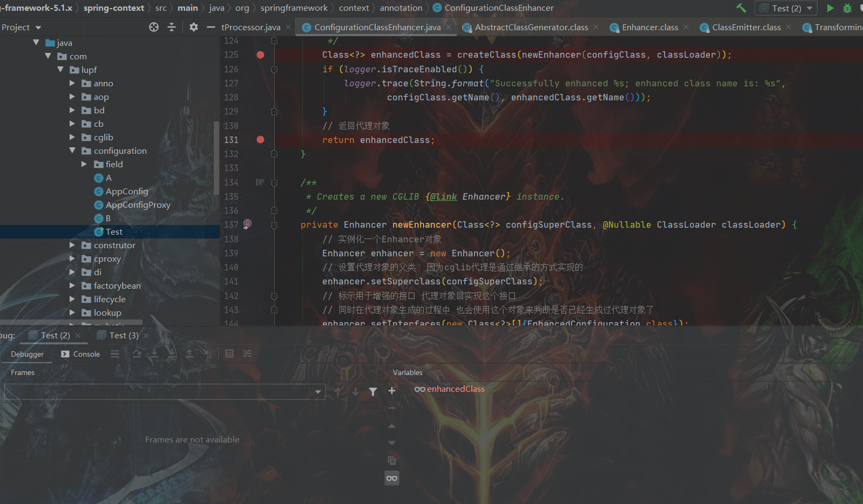Open the Enhancer.class editor tab
Image resolution: width=863 pixels, height=504 pixels.
650,27
